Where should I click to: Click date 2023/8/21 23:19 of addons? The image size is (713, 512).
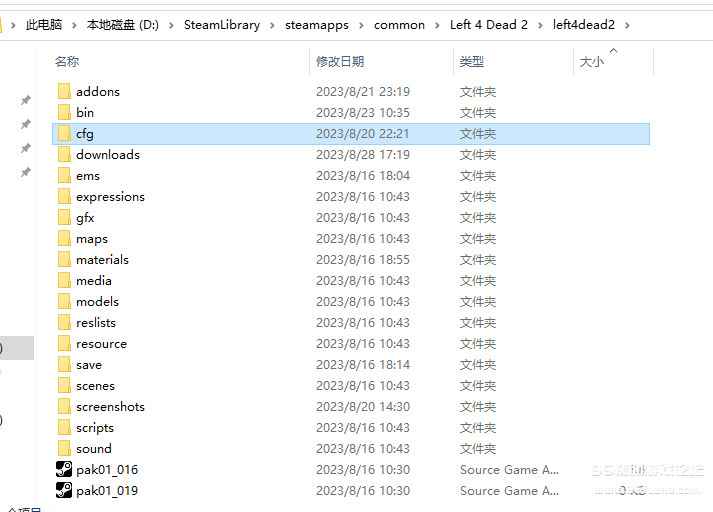click(363, 91)
